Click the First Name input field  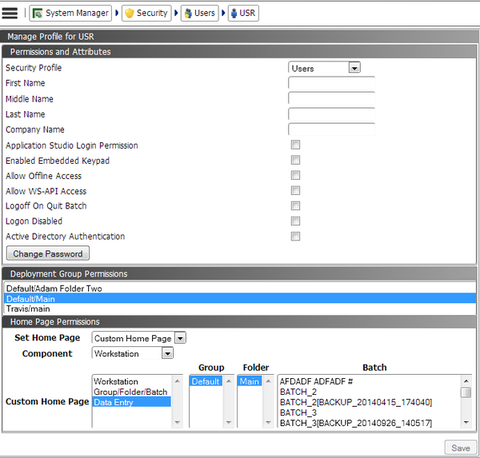(332, 83)
